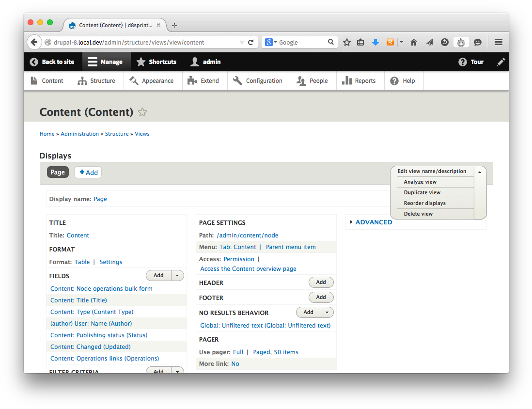Click the Parent menu item link

click(x=291, y=247)
